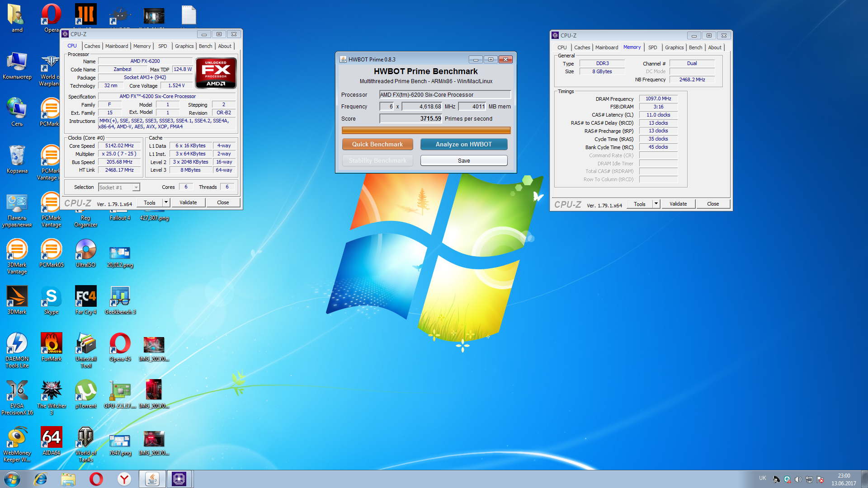
Task: Launch Opera 45 shortcut
Action: coord(120,347)
